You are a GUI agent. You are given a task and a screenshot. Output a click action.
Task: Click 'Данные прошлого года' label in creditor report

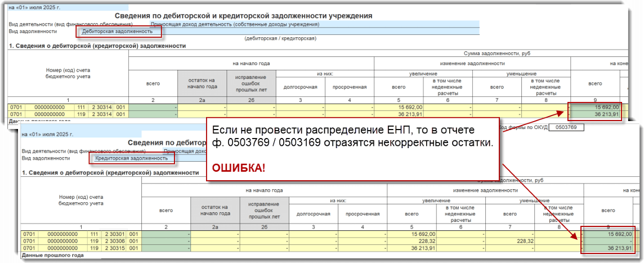(x=52, y=255)
